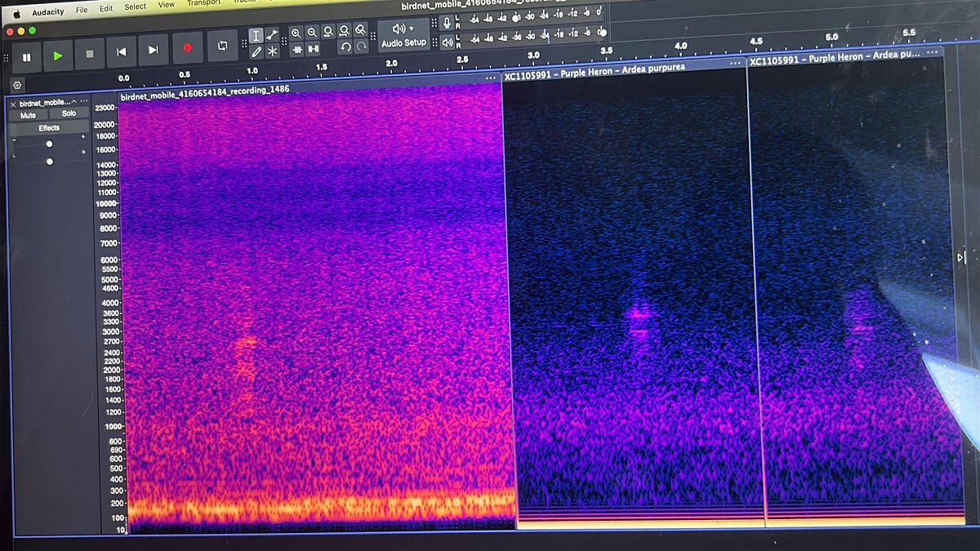Open the Transport menu
Image resolution: width=980 pixels, height=551 pixels.
pyautogui.click(x=204, y=3)
